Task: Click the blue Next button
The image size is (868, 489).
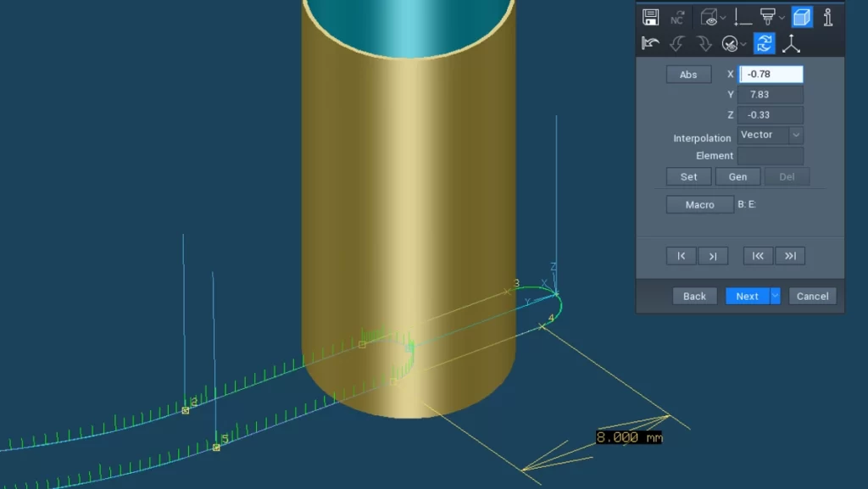Action: (748, 297)
